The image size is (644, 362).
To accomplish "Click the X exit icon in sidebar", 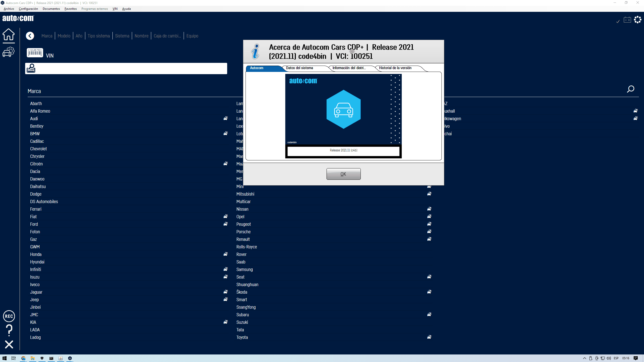I will (x=9, y=344).
